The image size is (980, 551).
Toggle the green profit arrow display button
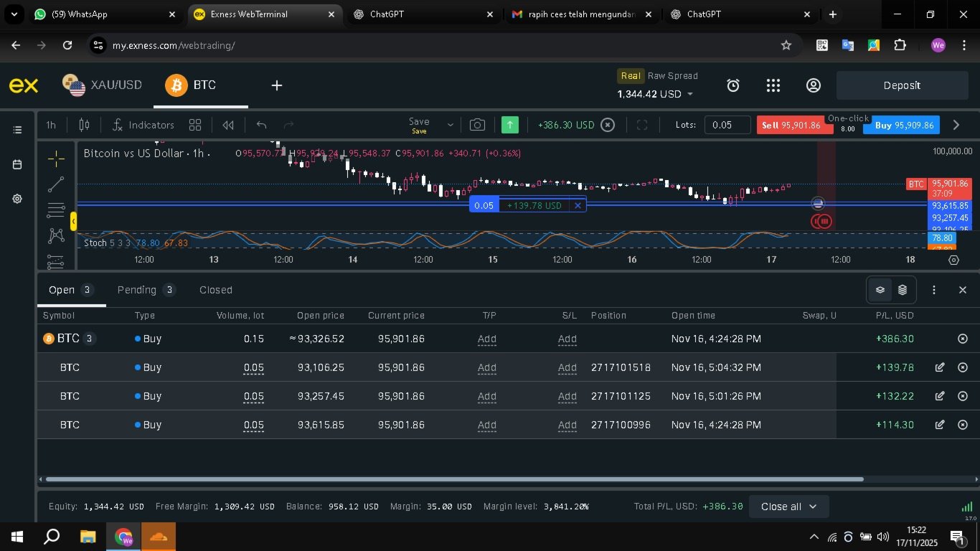(510, 125)
